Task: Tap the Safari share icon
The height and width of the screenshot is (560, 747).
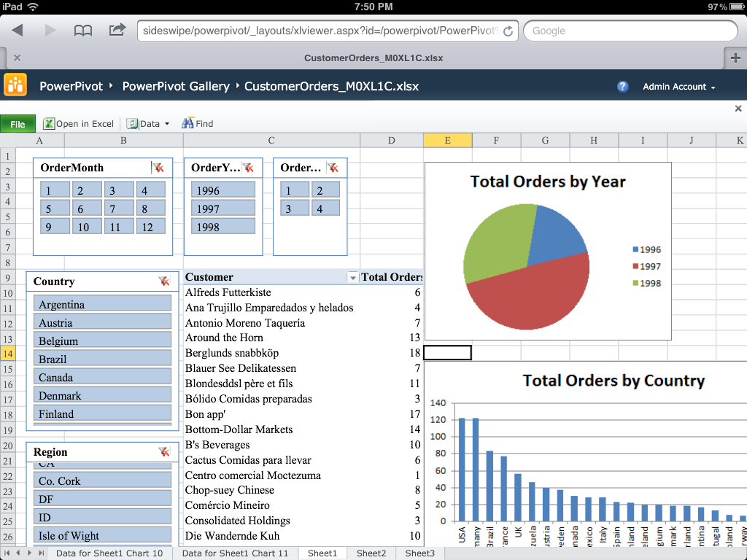Action: tap(117, 31)
